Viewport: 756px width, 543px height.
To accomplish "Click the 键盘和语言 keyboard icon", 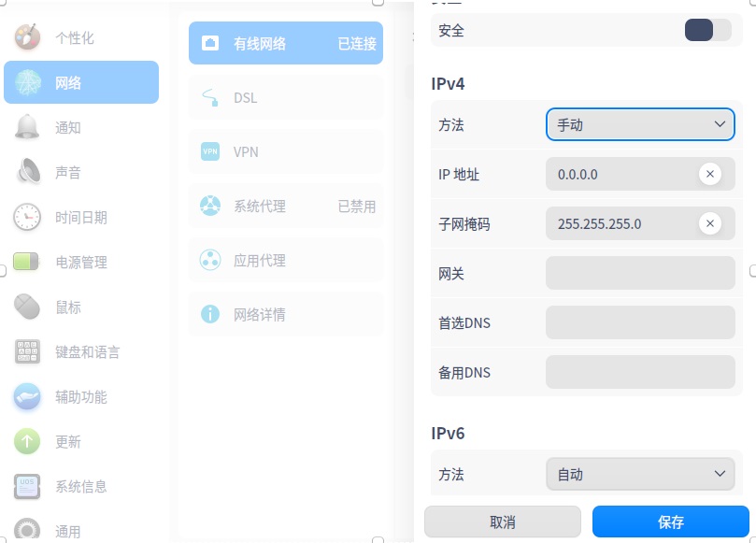I will coord(27,351).
